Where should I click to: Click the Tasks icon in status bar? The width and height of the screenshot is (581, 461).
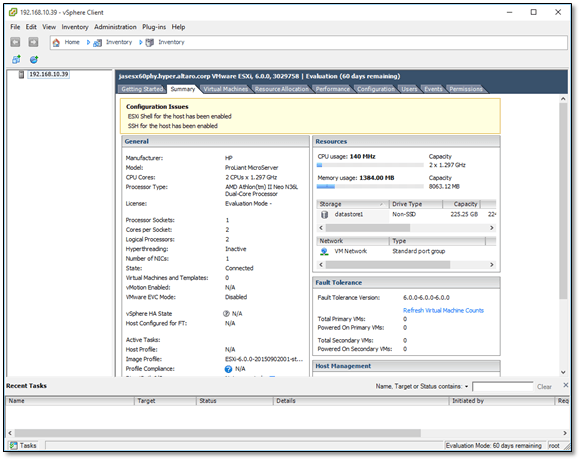point(14,446)
